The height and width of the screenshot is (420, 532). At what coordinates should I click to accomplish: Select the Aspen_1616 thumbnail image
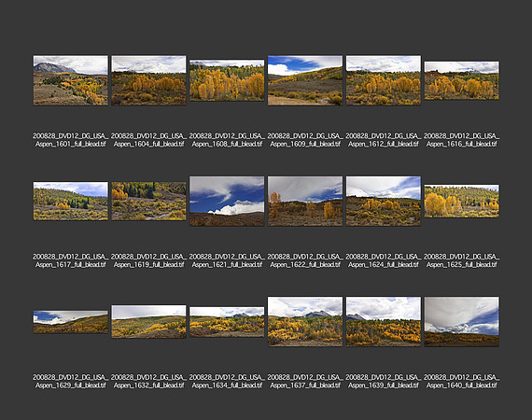[461, 80]
